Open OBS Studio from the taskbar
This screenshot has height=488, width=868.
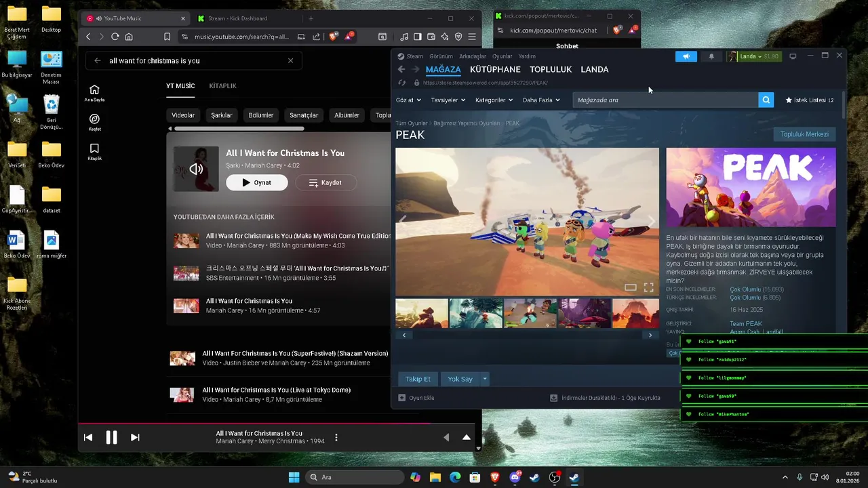pyautogui.click(x=555, y=477)
